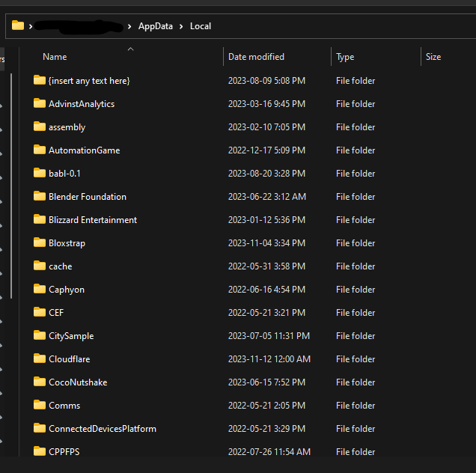The width and height of the screenshot is (476, 473).
Task: Click the ConnectedDevicesPlatform folder name
Action: tap(103, 429)
